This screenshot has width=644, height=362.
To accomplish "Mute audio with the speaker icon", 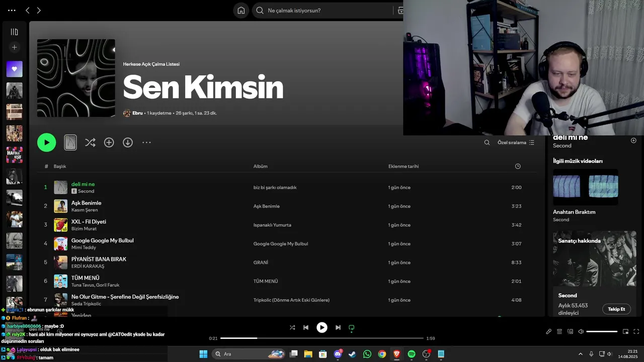I will pos(581,331).
